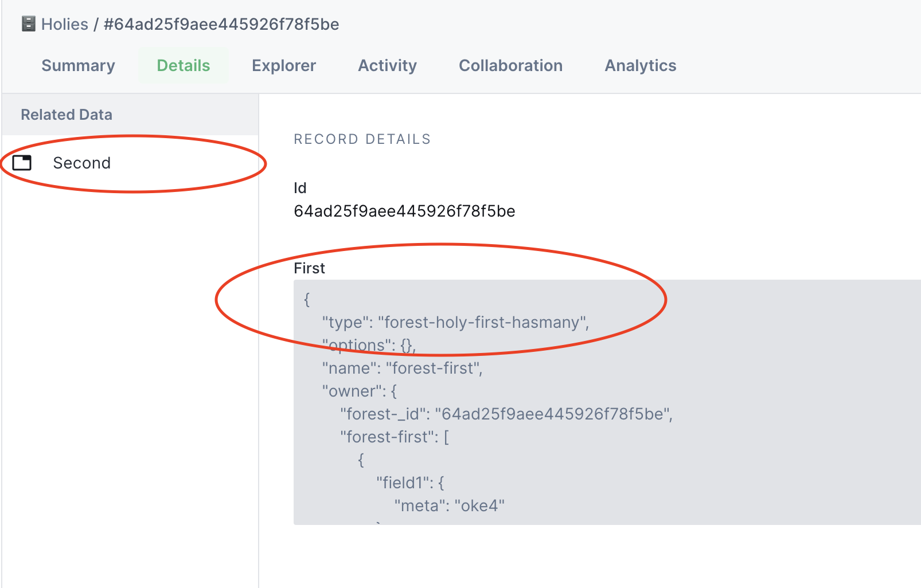921x588 pixels.
Task: Click the Holies breadcrumb link
Action: 65,23
